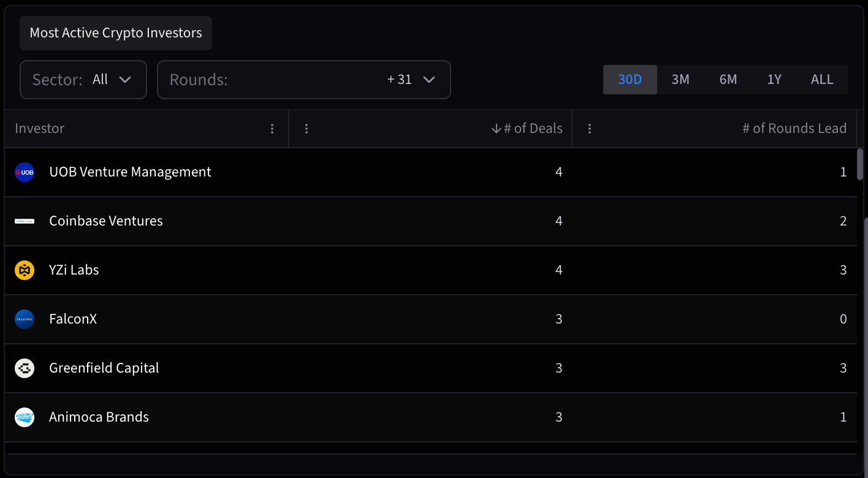Click the descending sort arrow on # of Deals
The image size is (868, 478).
[x=497, y=129]
